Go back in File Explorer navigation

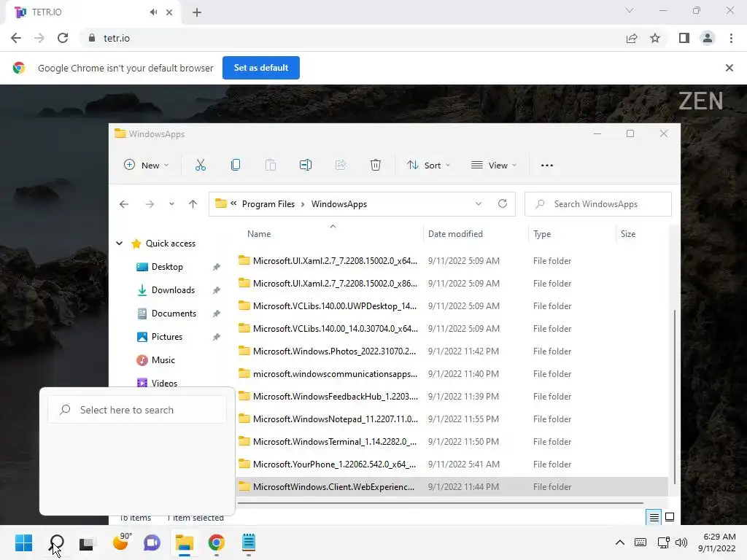124,204
